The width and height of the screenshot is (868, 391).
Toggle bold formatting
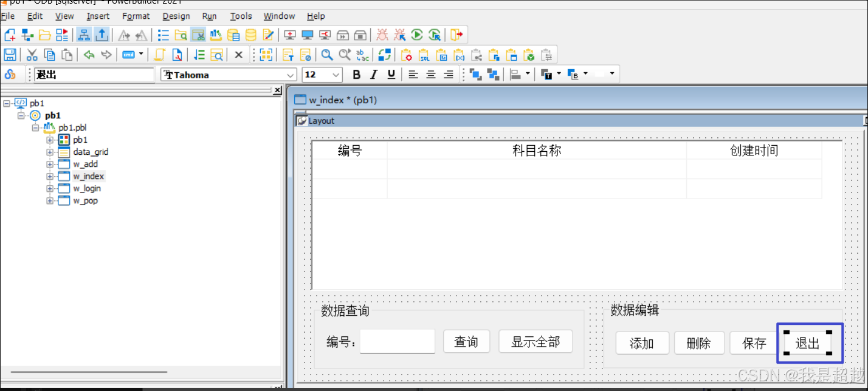tap(357, 74)
